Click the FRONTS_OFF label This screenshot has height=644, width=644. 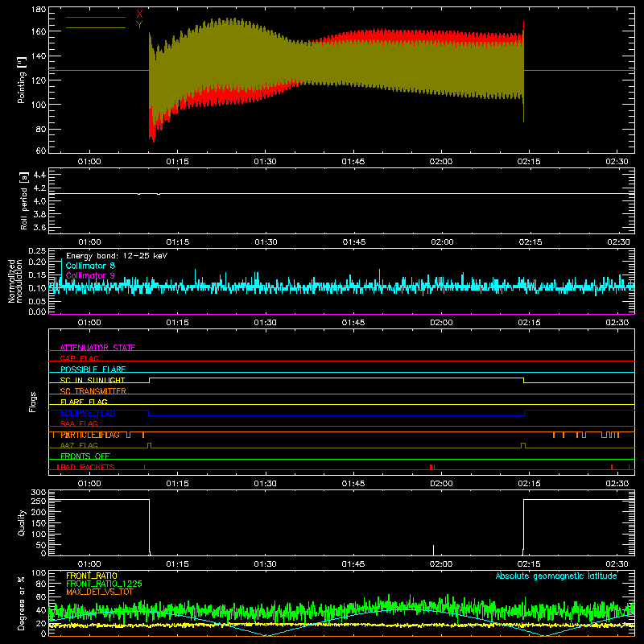coord(85,456)
